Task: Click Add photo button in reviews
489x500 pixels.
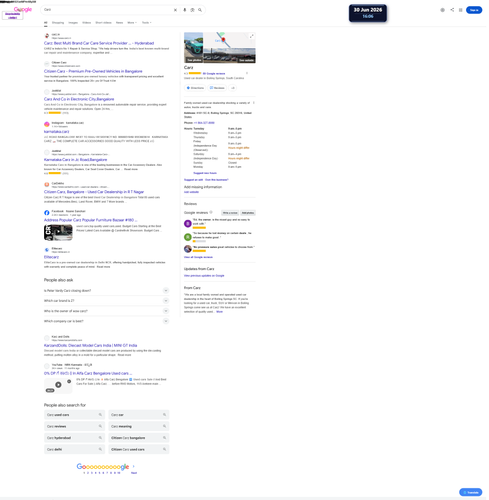Action: point(248,213)
